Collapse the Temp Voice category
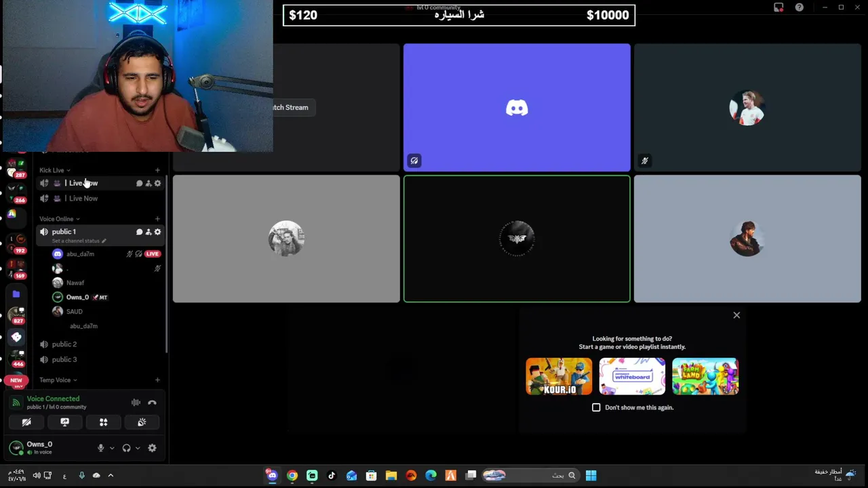The image size is (868, 488). (x=58, y=380)
